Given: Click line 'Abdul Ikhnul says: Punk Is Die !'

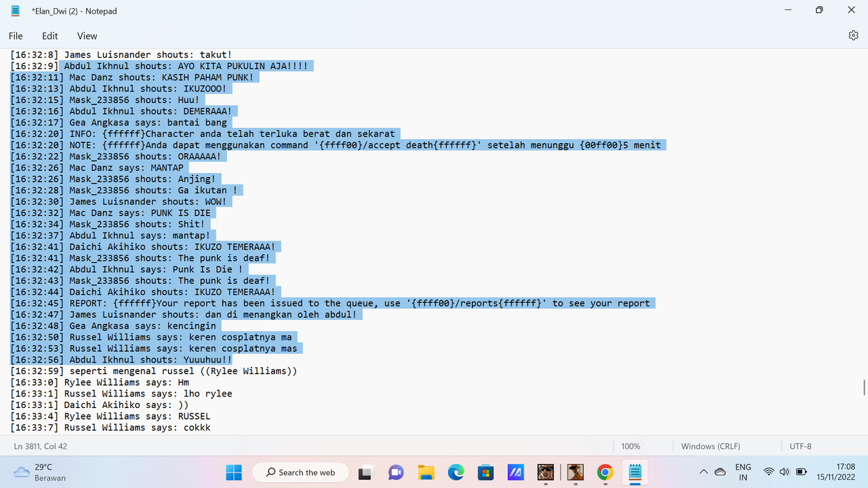Looking at the screenshot, I should 126,269.
